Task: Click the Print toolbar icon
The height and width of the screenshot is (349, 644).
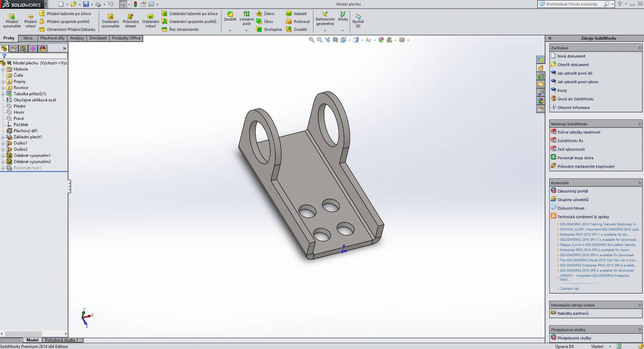Action: point(98,4)
